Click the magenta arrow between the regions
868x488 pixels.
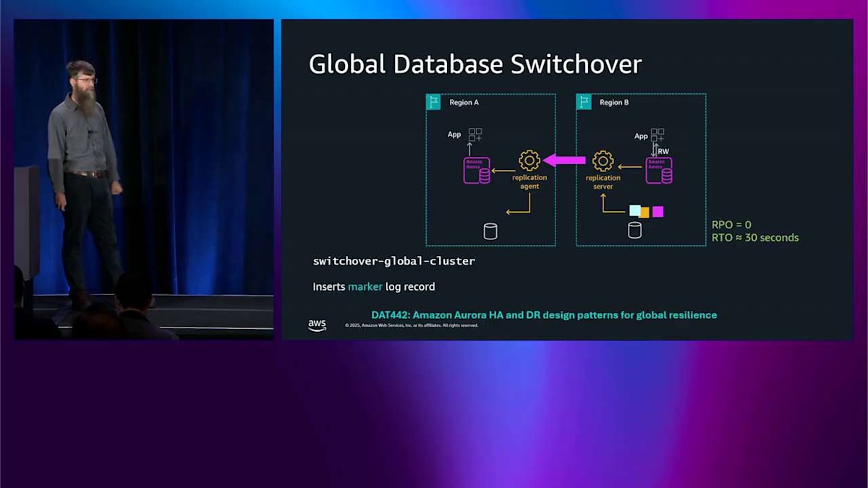[564, 160]
